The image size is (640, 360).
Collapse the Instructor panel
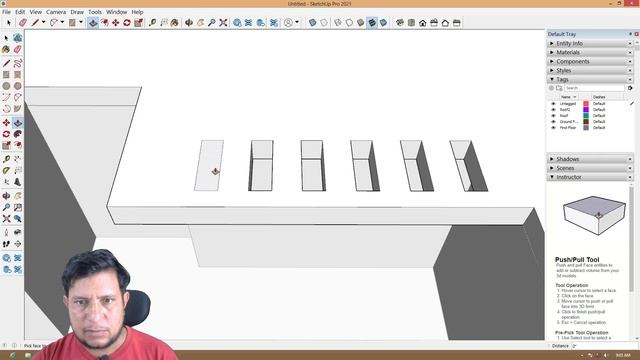(x=589, y=177)
